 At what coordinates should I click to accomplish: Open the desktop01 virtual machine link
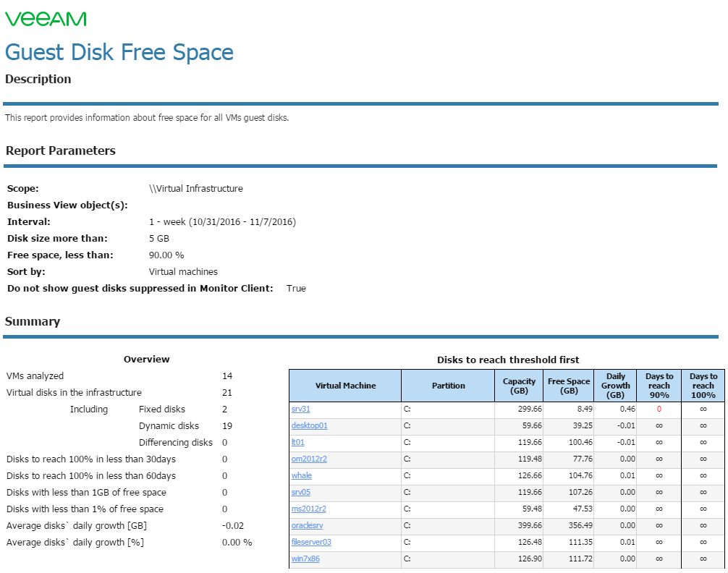point(309,426)
